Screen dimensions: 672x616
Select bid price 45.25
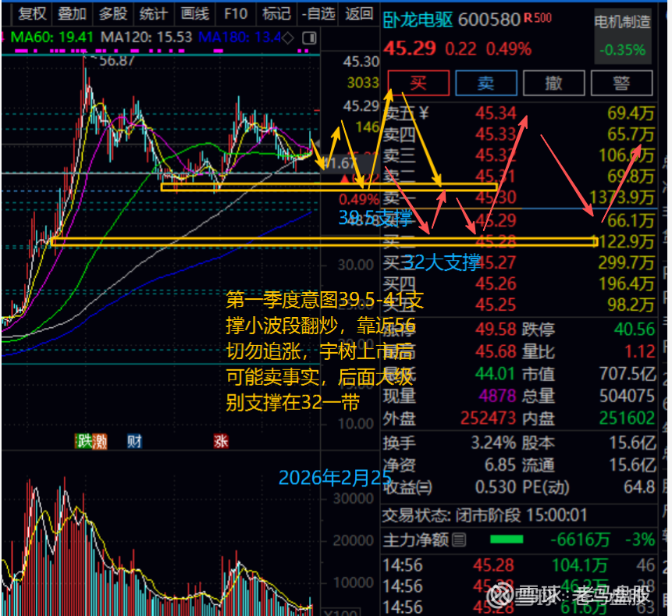496,304
